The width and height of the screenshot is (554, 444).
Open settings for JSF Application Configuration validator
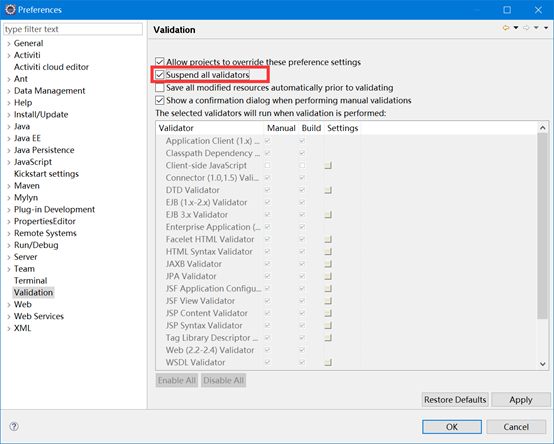tap(328, 289)
